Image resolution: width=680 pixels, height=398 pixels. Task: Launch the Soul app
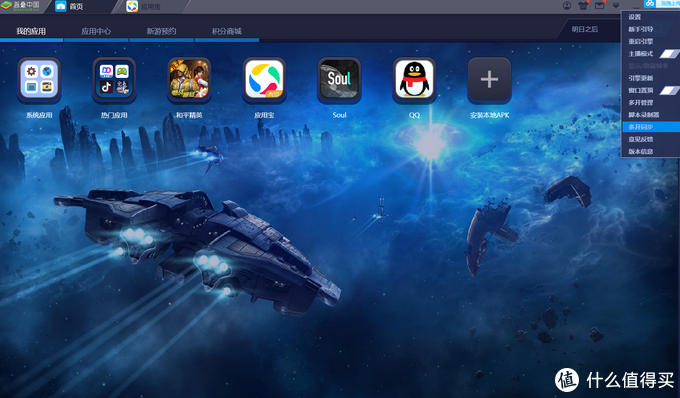click(x=339, y=80)
